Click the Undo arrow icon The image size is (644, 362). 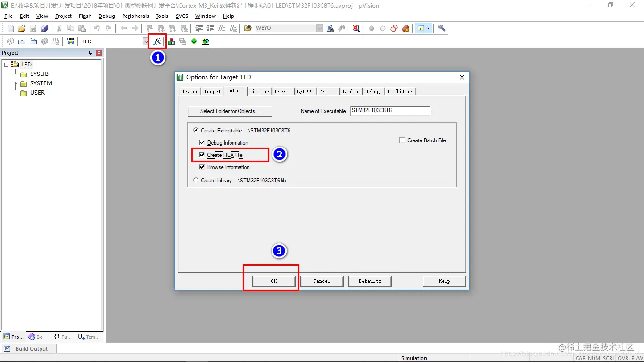click(x=97, y=28)
